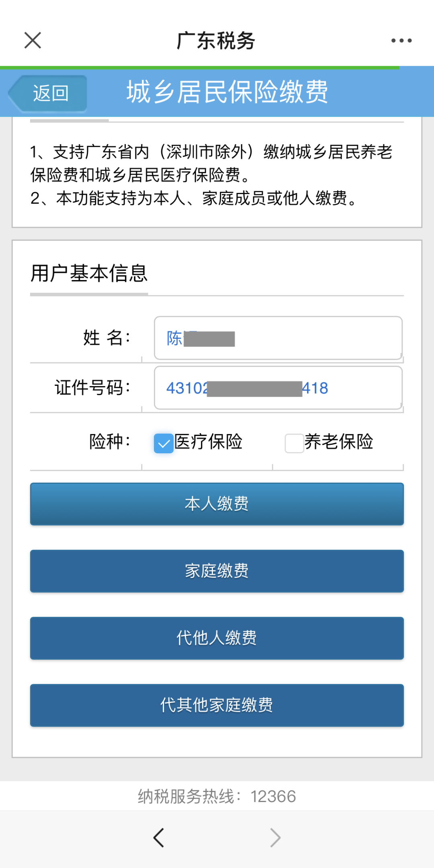Focus the 证件号码 input field
The height and width of the screenshot is (868, 434).
pos(278,388)
